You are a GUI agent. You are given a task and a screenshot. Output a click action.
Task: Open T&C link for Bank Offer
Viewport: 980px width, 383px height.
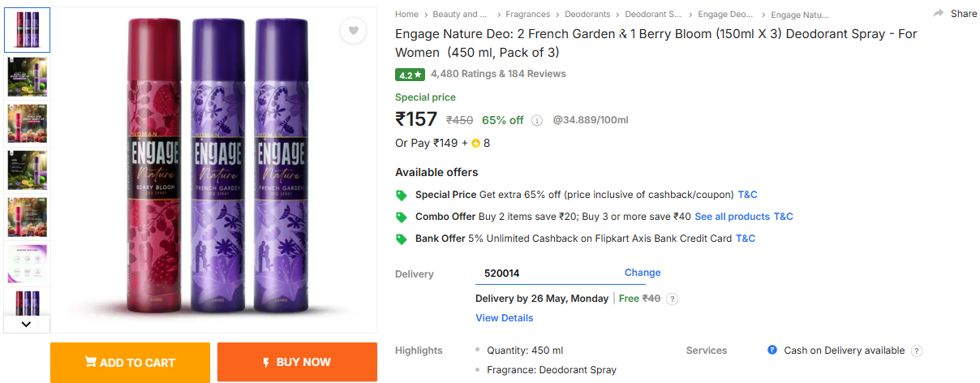coord(745,239)
